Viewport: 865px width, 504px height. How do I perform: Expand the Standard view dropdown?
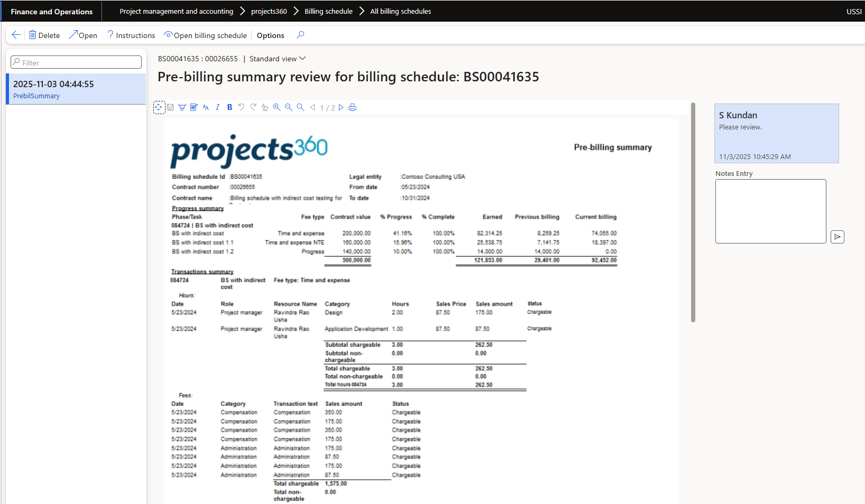click(302, 59)
